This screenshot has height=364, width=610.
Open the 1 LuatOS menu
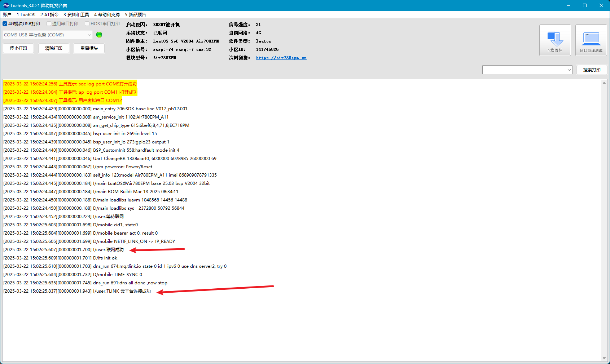pyautogui.click(x=26, y=15)
